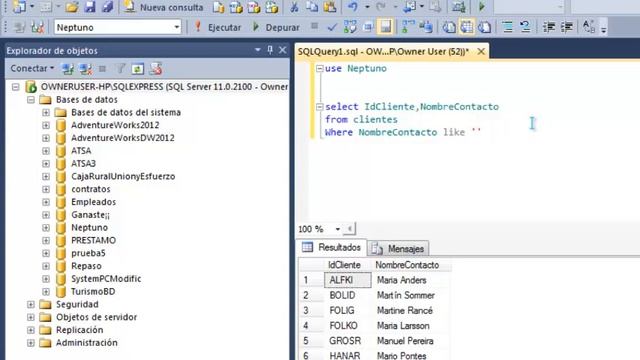The image size is (640, 360).
Task: Undo the last edit
Action: click(353, 7)
